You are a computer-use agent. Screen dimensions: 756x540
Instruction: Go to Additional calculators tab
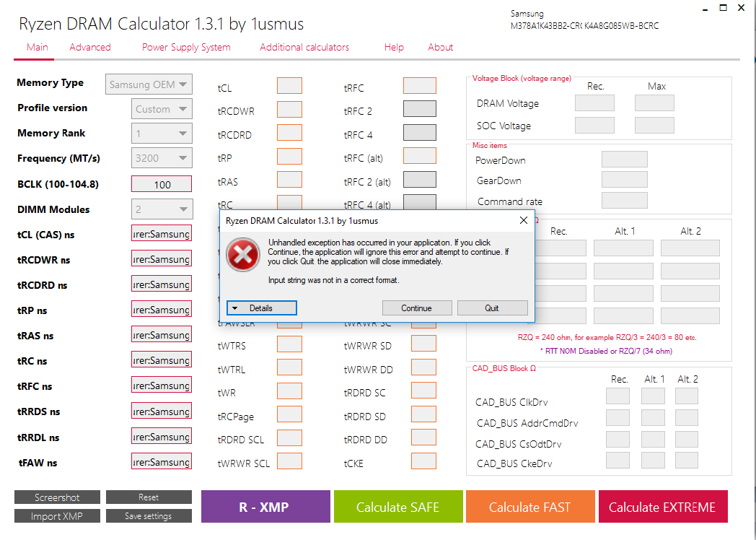click(x=304, y=48)
